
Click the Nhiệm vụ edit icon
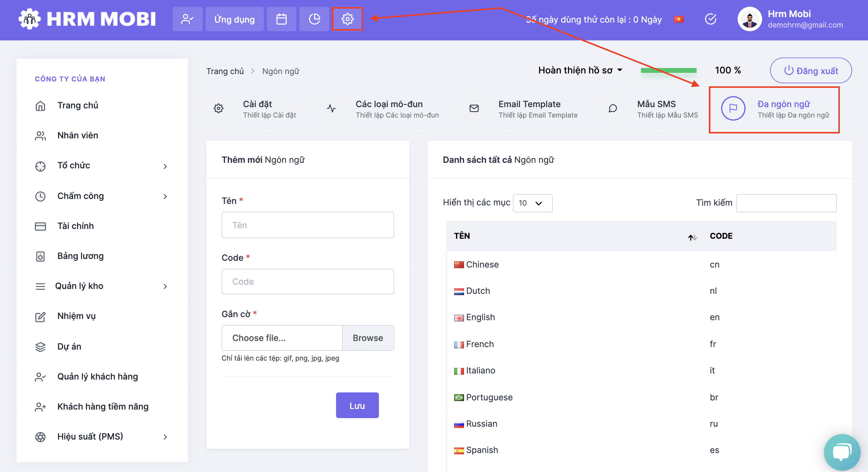click(40, 317)
